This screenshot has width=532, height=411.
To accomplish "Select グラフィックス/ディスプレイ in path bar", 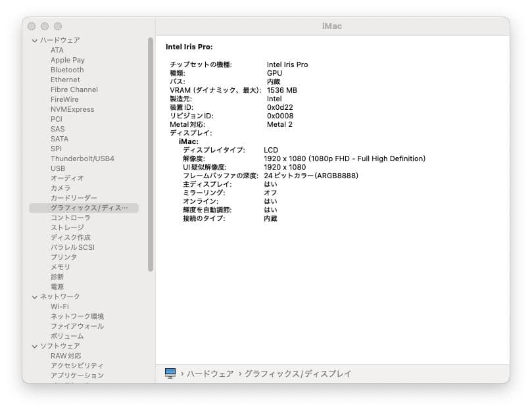I will click(x=298, y=374).
